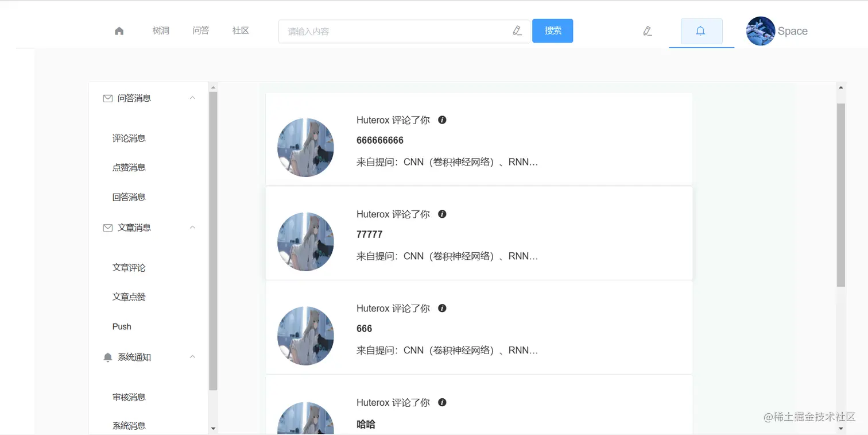Click the 搜索 button

552,31
